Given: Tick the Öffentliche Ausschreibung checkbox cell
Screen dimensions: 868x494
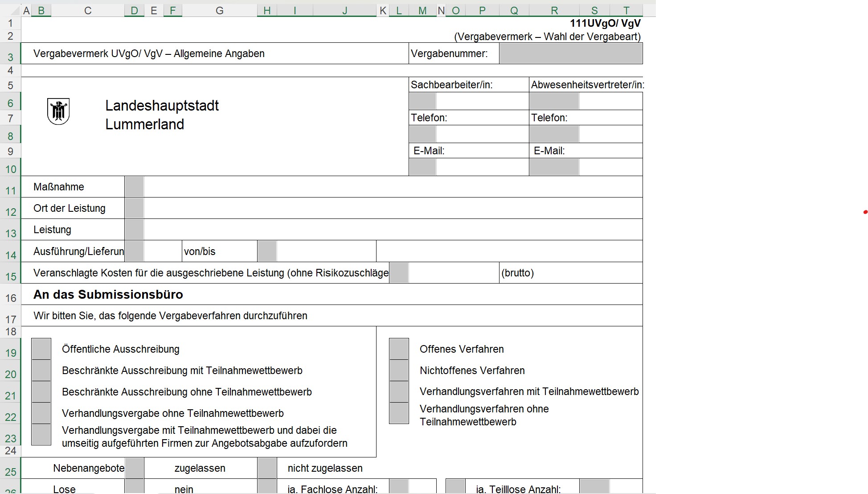Looking at the screenshot, I should (x=41, y=349).
